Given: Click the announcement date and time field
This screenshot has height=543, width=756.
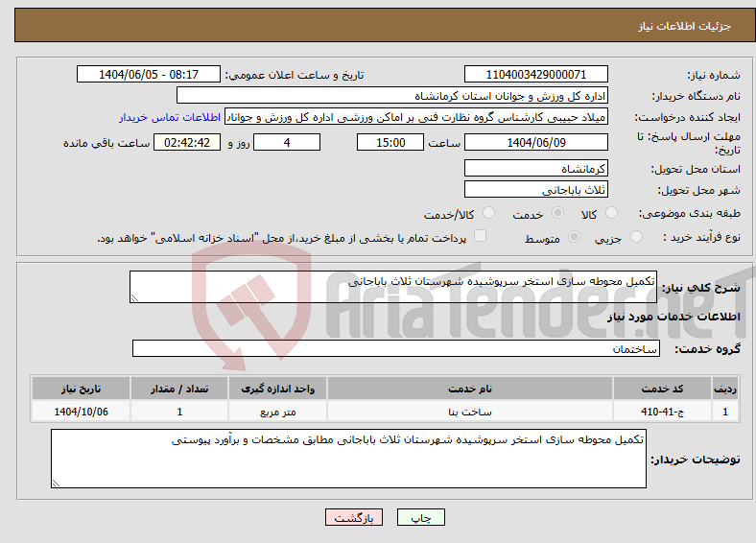Looking at the screenshot, I should click(149, 74).
